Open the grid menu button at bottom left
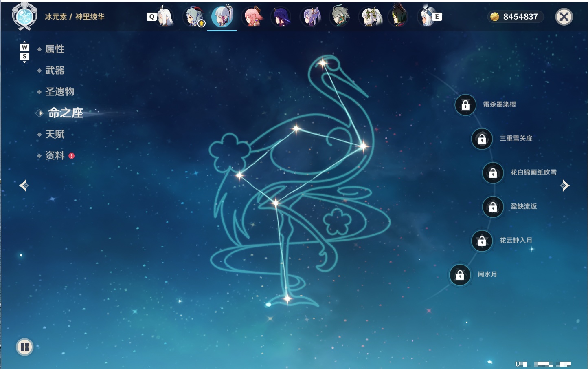Viewport: 588px width, 369px height. tap(24, 347)
